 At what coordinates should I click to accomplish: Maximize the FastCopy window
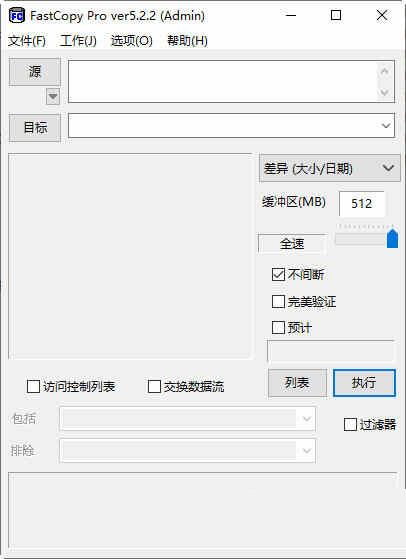tap(336, 15)
